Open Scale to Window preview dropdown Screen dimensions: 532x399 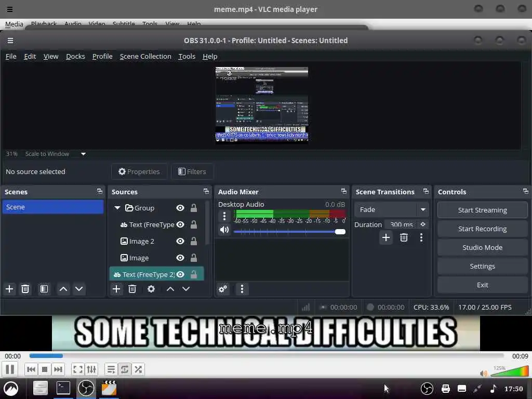coord(83,154)
